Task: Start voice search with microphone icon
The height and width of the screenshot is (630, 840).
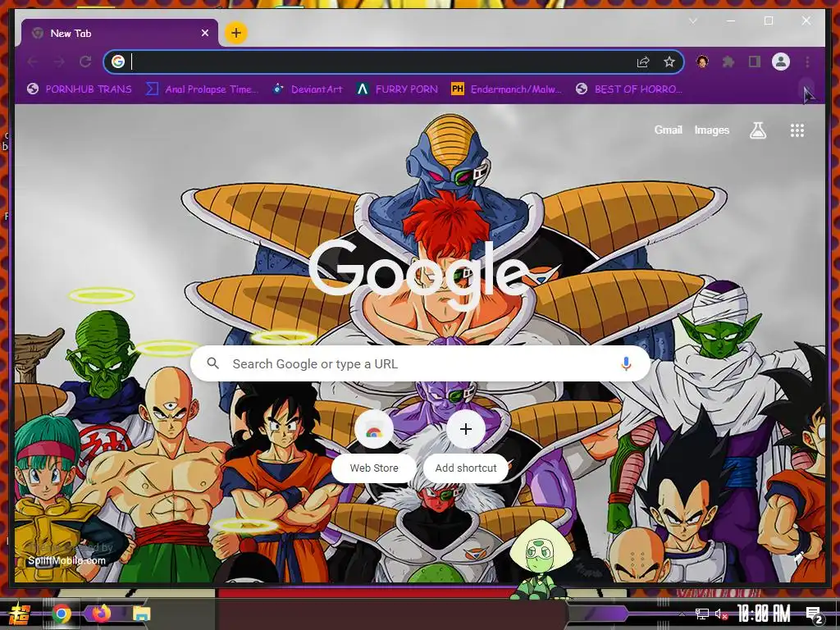Action: 626,363
